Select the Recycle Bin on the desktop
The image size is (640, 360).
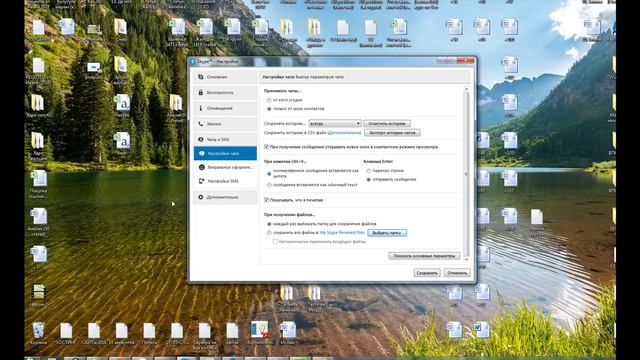(x=39, y=333)
